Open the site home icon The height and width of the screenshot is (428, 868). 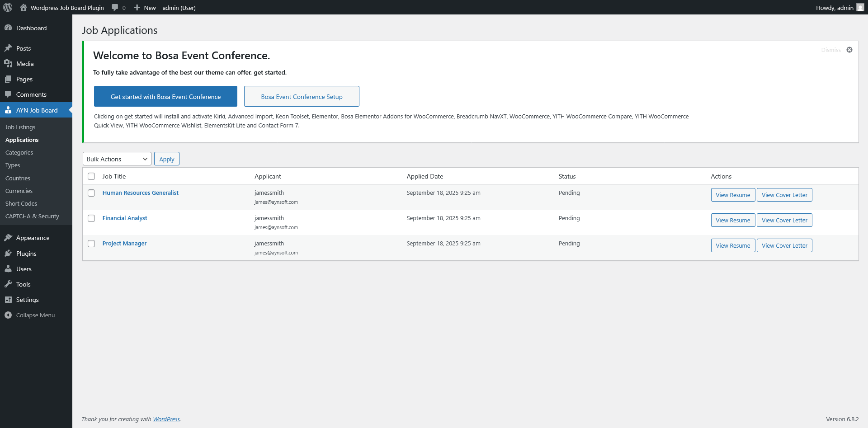click(24, 8)
